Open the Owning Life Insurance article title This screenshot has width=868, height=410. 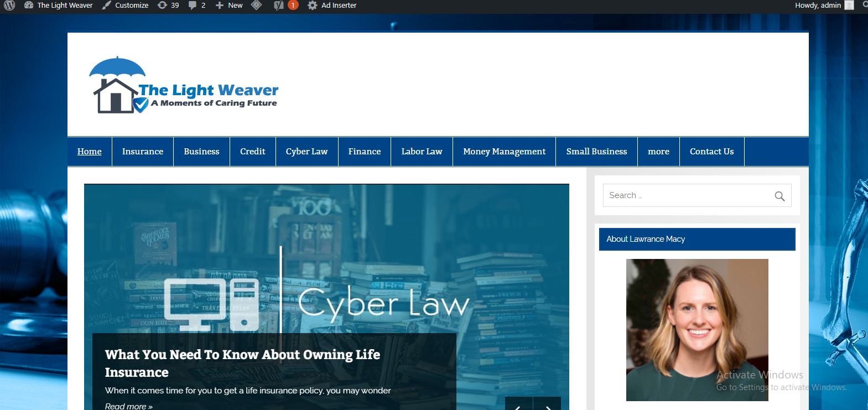pos(242,363)
